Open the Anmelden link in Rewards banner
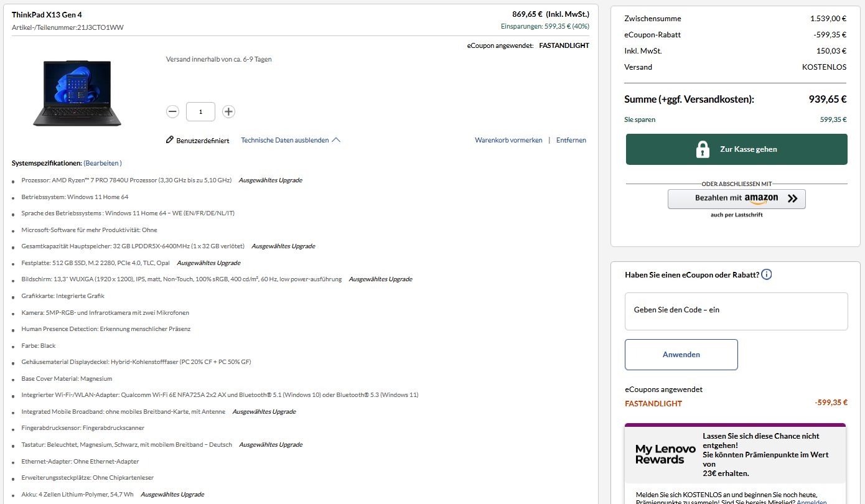The height and width of the screenshot is (504, 865). tap(812, 501)
